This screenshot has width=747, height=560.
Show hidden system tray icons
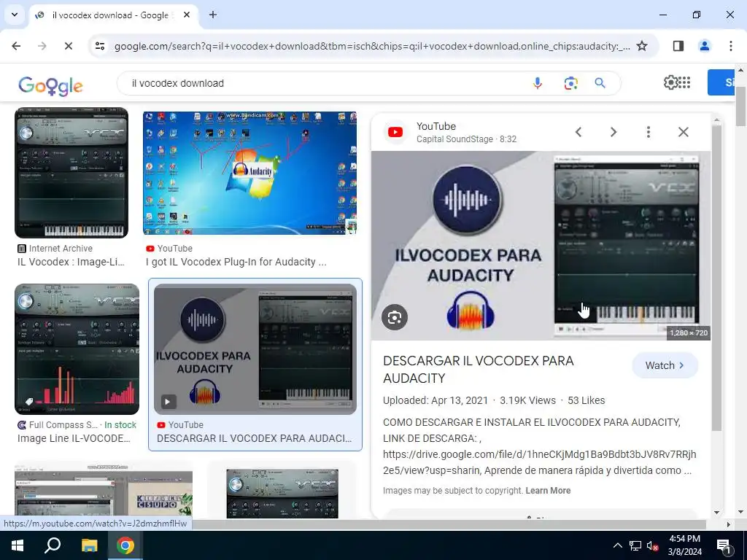tap(617, 545)
